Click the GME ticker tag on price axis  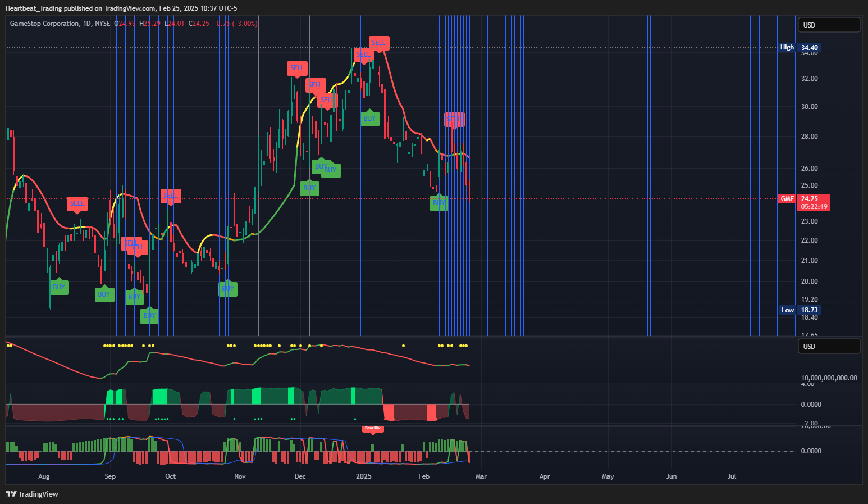pyautogui.click(x=787, y=199)
